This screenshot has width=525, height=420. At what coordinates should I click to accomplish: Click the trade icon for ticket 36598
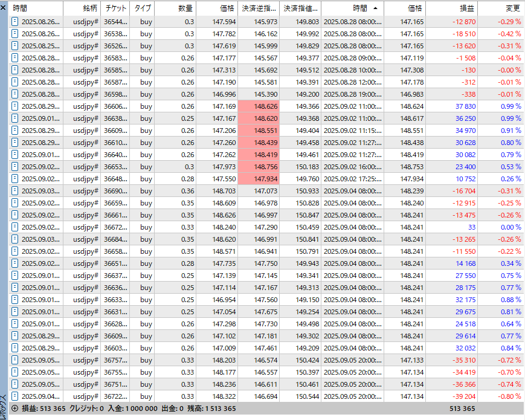(x=14, y=94)
